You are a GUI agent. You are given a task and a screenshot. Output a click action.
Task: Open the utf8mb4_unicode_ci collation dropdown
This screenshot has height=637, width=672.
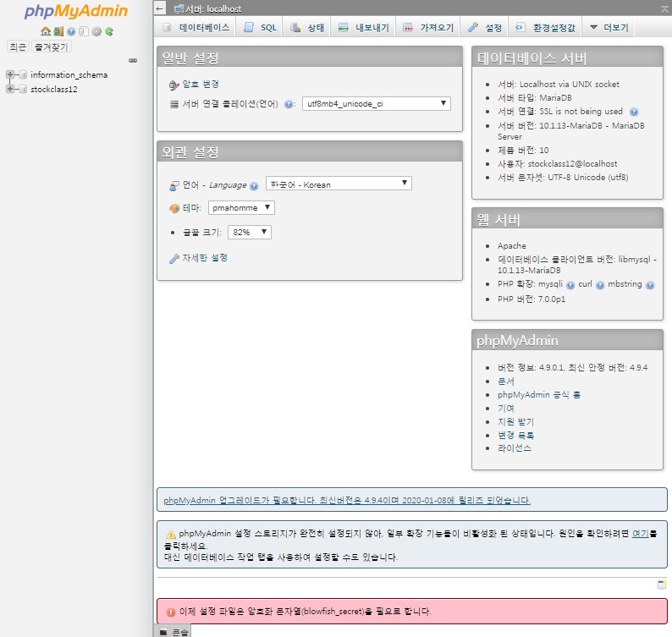coord(376,104)
